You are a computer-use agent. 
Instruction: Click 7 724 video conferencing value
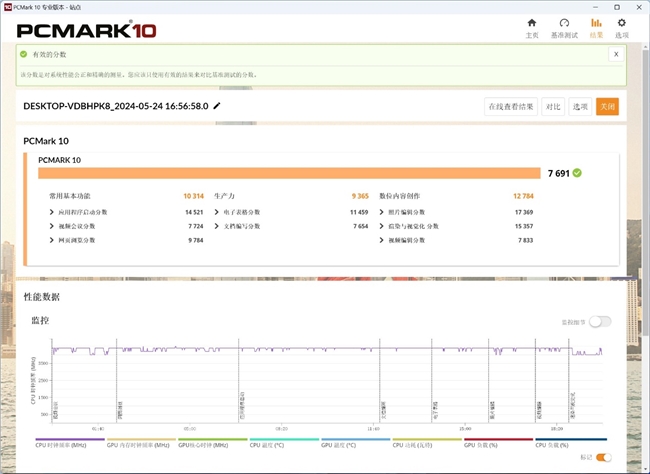click(196, 226)
